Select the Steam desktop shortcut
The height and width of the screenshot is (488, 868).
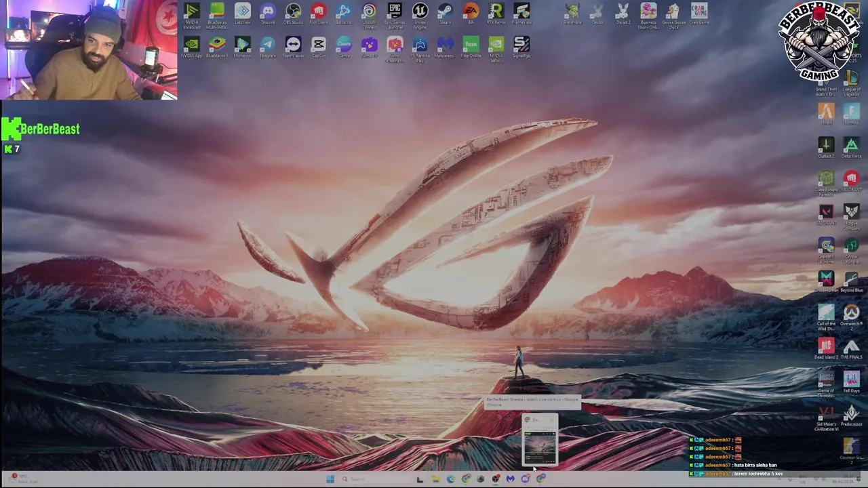pyautogui.click(x=445, y=14)
